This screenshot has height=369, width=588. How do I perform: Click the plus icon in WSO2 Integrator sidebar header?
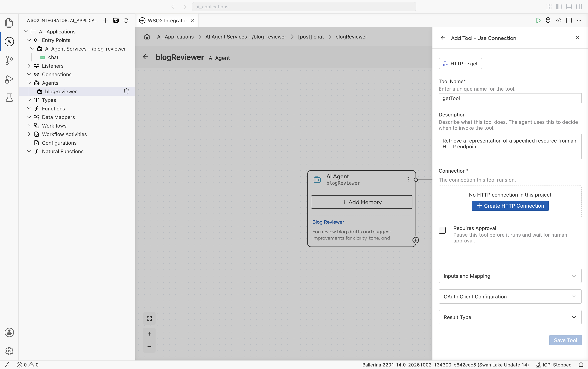coord(105,20)
